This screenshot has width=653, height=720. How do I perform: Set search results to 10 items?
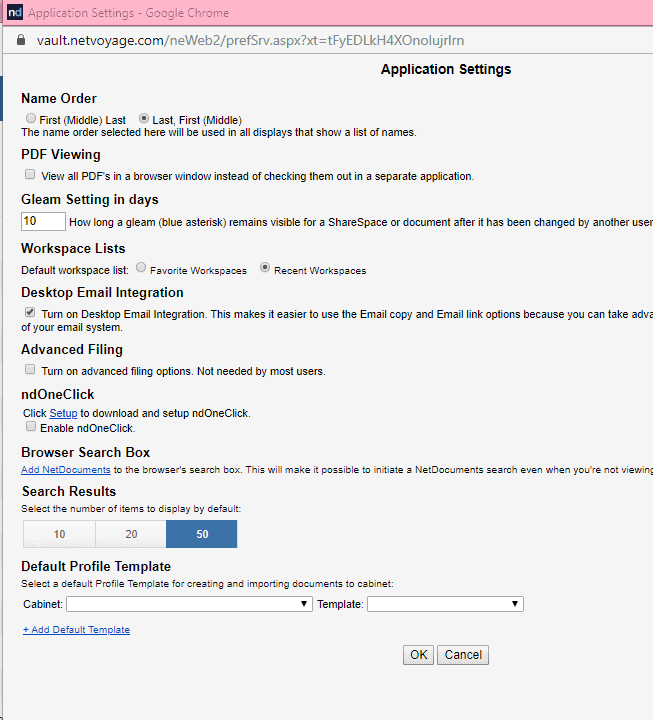point(59,534)
